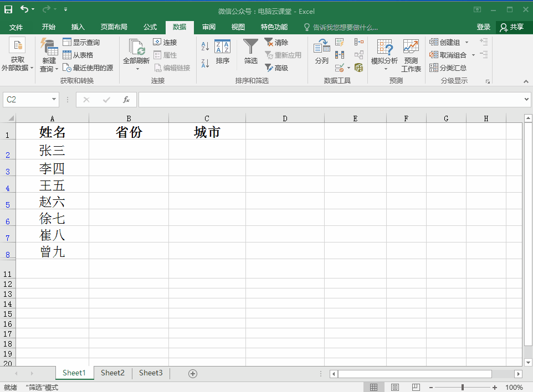Switch to Page Layout view
The height and width of the screenshot is (392, 533).
pos(394,387)
